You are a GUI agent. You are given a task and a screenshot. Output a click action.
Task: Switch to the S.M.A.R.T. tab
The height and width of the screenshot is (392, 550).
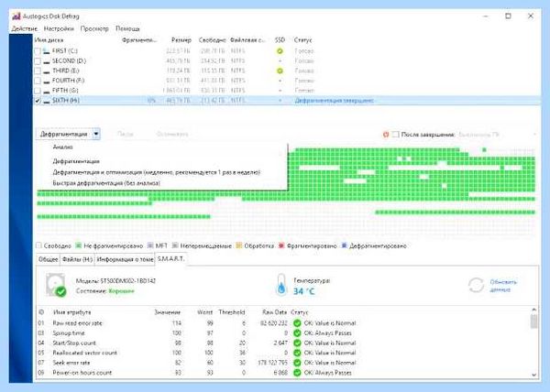click(x=170, y=259)
